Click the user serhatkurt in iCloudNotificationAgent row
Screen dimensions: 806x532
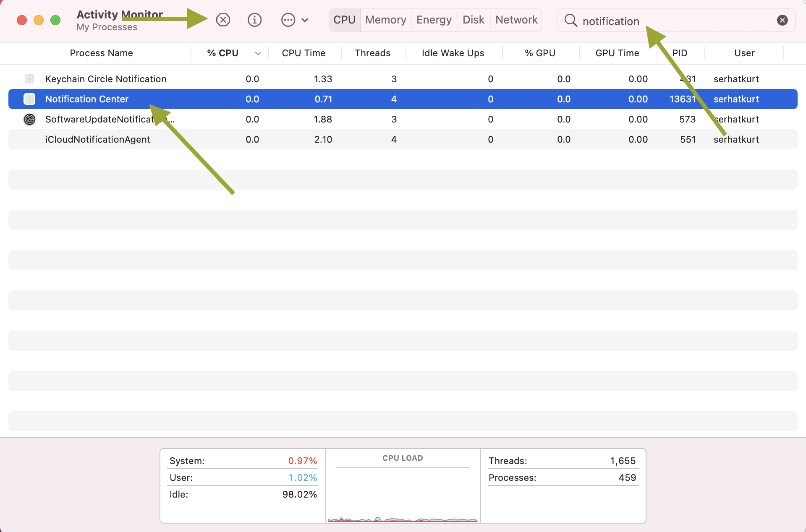click(x=736, y=139)
